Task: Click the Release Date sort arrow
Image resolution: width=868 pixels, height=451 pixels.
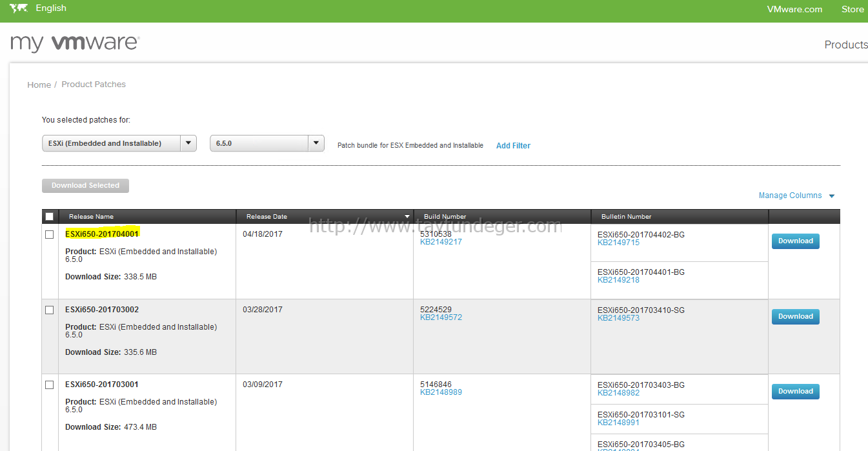Action: pyautogui.click(x=407, y=217)
